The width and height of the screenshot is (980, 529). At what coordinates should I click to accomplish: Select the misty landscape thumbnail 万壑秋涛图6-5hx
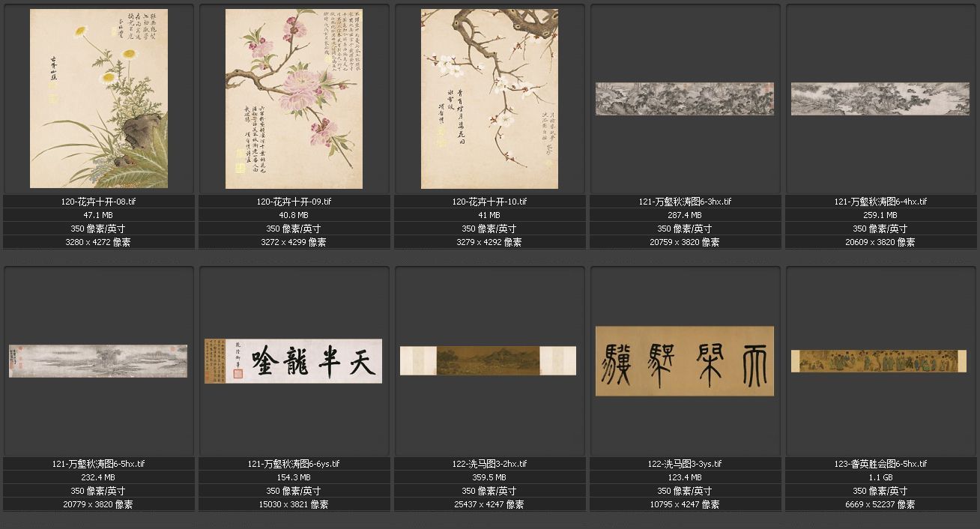pyautogui.click(x=98, y=361)
